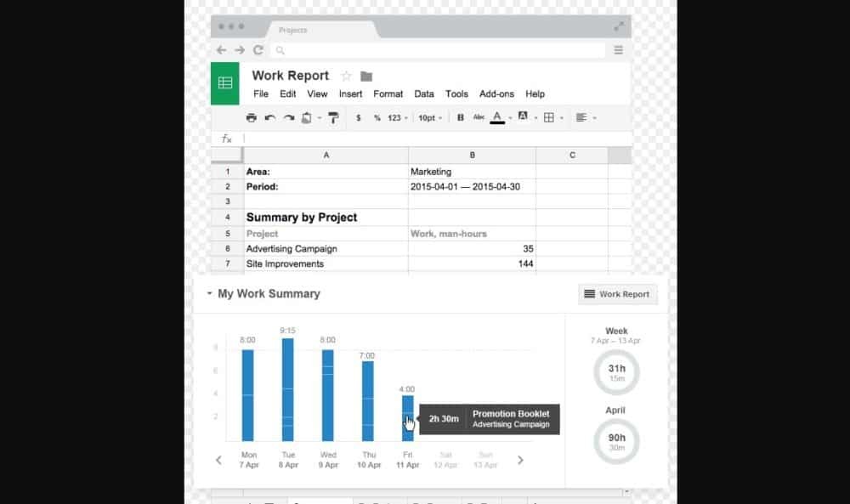The image size is (850, 504).
Task: Click the print icon in the toolbar
Action: pyautogui.click(x=251, y=118)
